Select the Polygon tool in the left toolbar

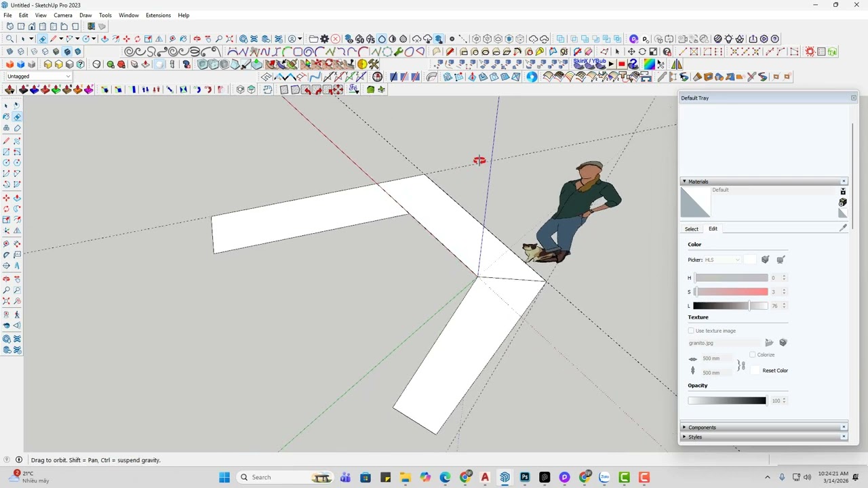(17, 162)
